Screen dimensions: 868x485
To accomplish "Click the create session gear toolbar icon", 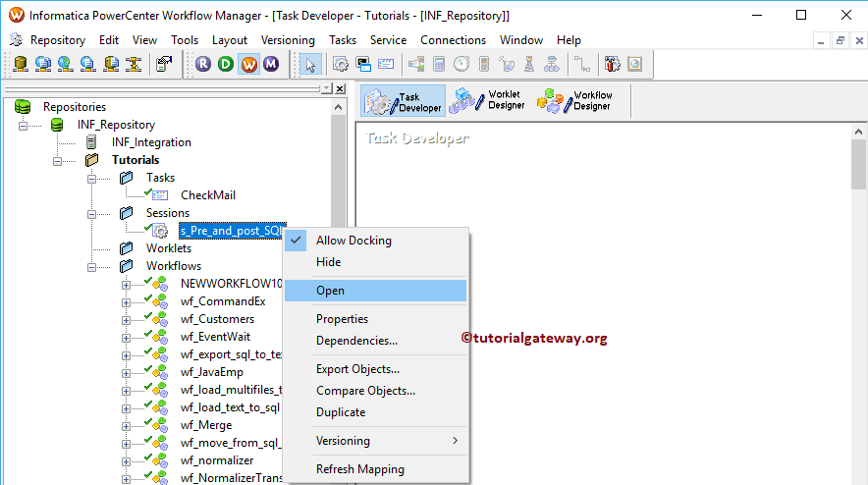I will click(x=341, y=64).
